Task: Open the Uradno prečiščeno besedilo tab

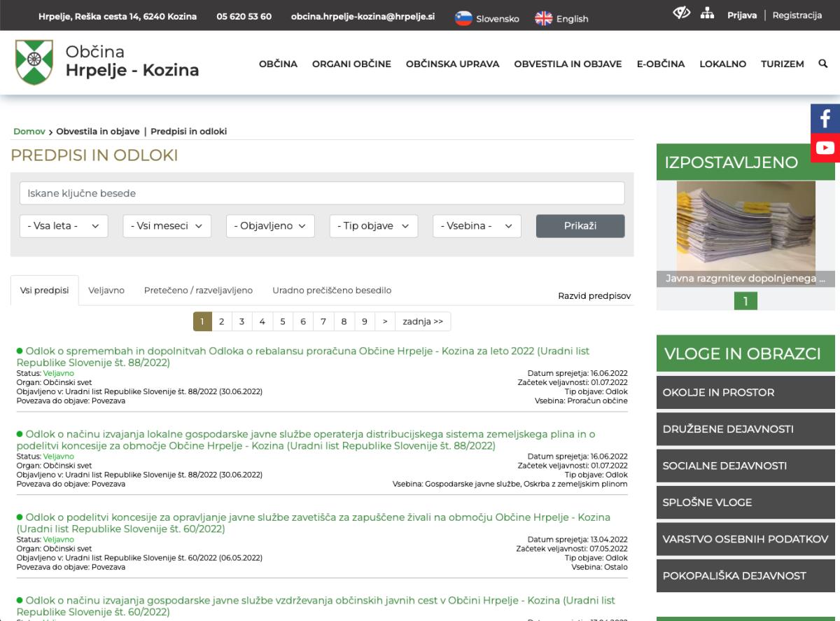Action: click(x=332, y=291)
